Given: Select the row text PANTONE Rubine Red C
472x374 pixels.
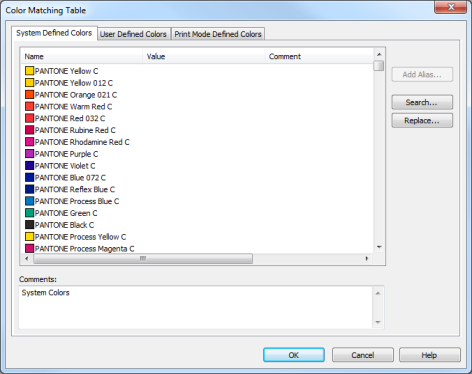Looking at the screenshot, I should point(75,130).
